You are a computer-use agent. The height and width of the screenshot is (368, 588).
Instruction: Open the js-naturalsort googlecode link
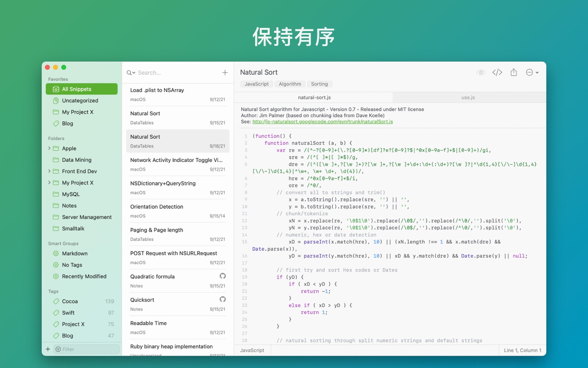point(322,122)
